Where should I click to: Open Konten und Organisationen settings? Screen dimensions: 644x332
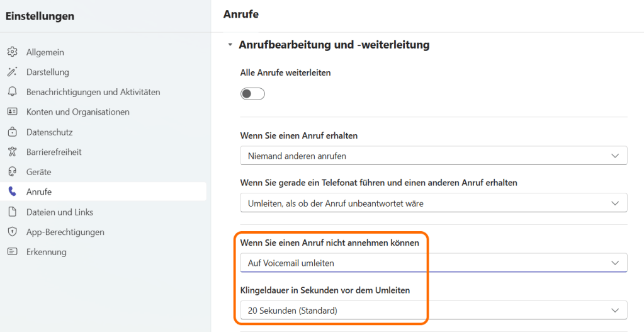(77, 112)
